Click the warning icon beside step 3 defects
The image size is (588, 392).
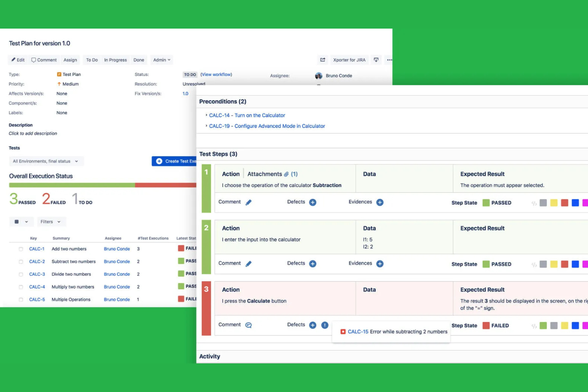(x=325, y=325)
